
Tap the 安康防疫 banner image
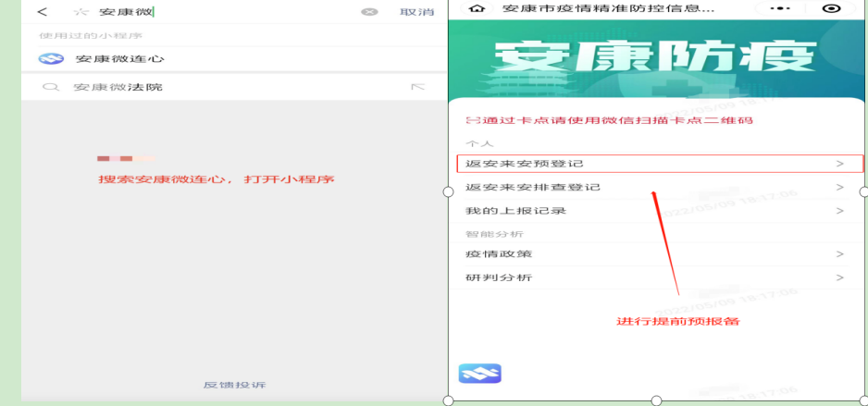coord(658,61)
